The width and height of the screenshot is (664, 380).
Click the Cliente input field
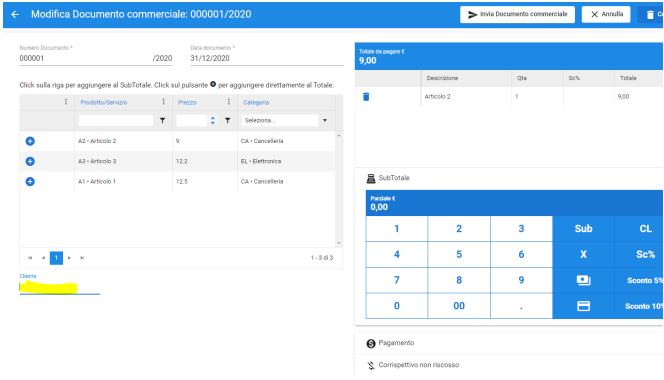[x=60, y=288]
